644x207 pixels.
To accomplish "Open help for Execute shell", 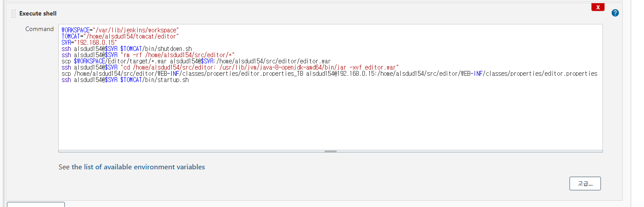I will (615, 13).
